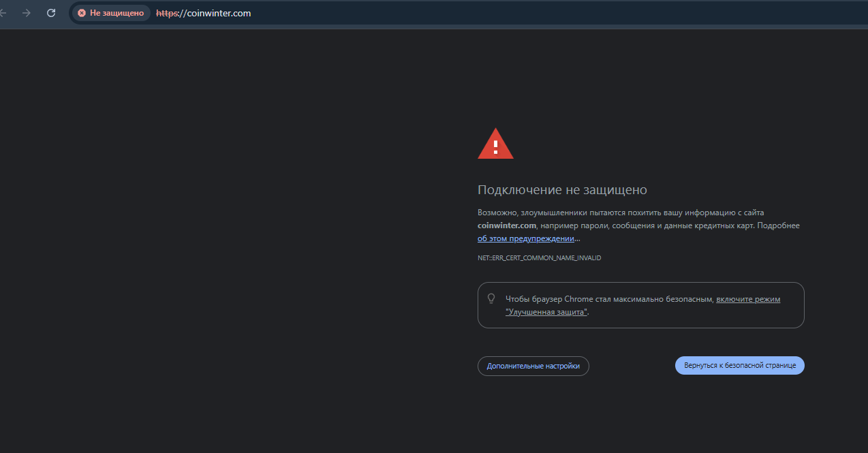Open the 'включите режим Улучшенная защита' link
This screenshot has height=453, width=868.
click(x=747, y=298)
